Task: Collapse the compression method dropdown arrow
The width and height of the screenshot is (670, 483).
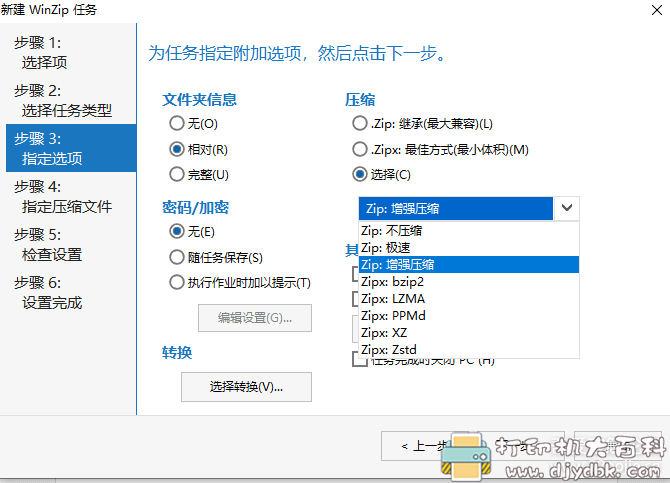Action: pyautogui.click(x=567, y=208)
